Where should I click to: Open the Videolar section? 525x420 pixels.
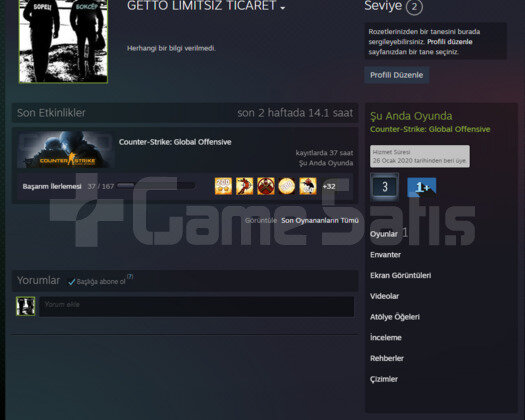pos(384,296)
